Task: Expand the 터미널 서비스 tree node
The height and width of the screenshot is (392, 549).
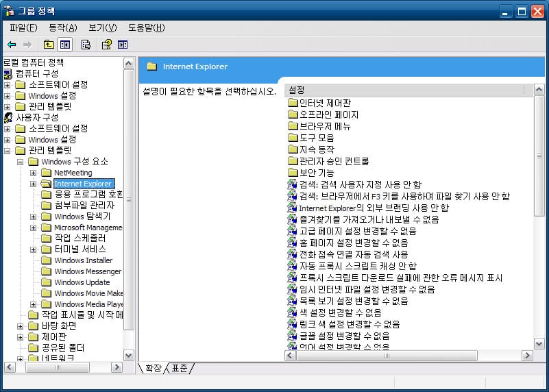Action: pos(34,249)
